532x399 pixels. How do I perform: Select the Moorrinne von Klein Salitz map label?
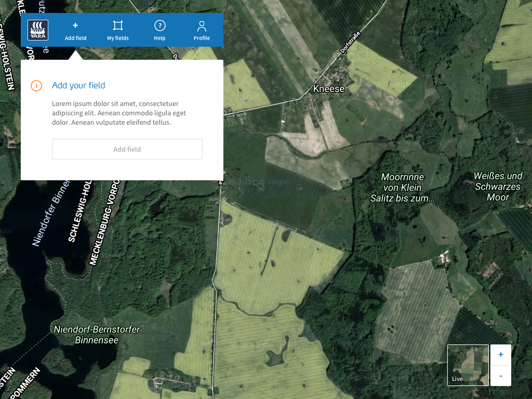[402, 188]
